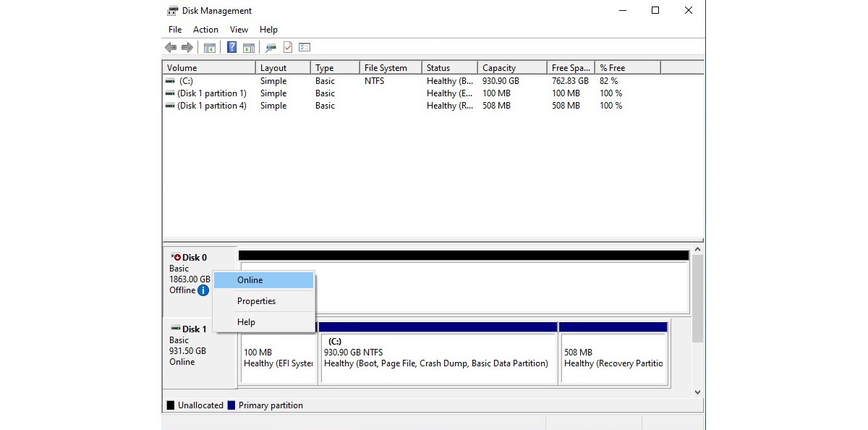
Task: Click the disk pane scrollbar down arrow
Action: tap(697, 392)
